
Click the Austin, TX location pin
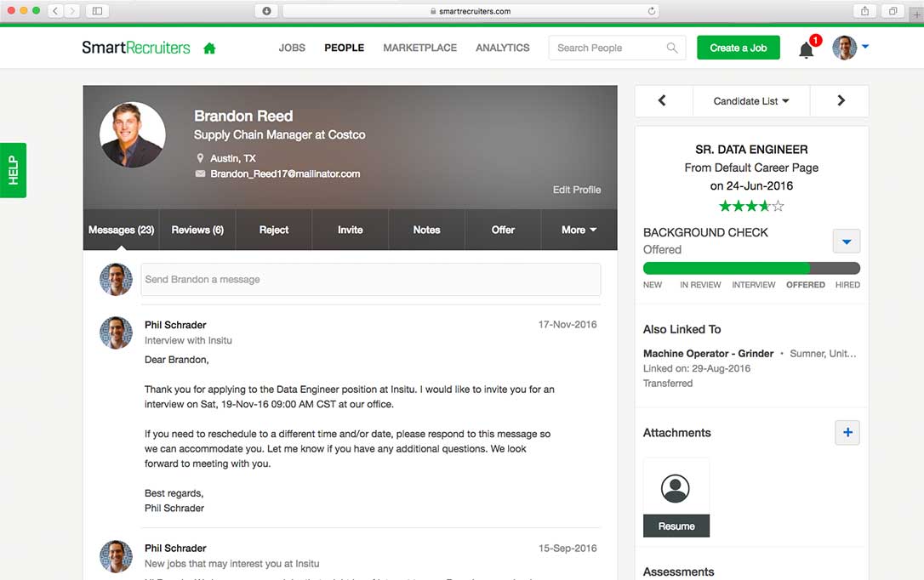200,158
